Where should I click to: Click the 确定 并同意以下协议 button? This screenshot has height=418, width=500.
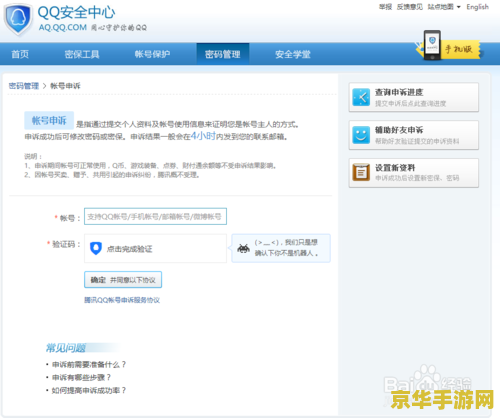point(123,280)
